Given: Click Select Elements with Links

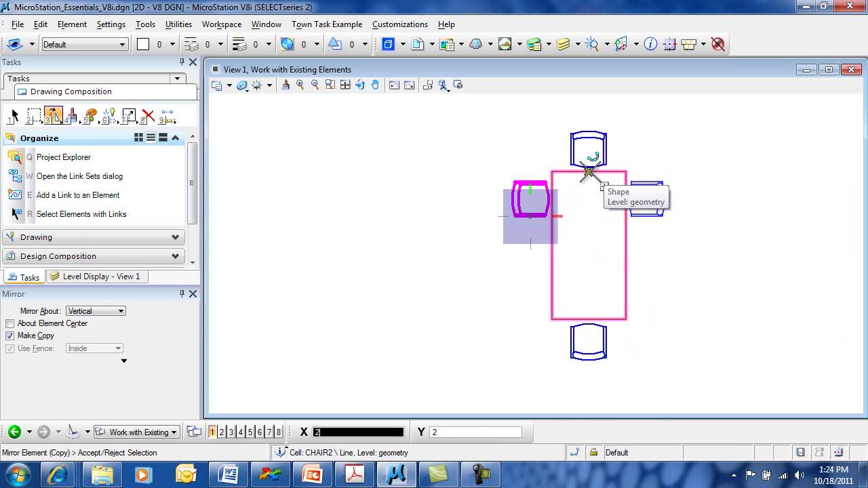Looking at the screenshot, I should (x=81, y=214).
